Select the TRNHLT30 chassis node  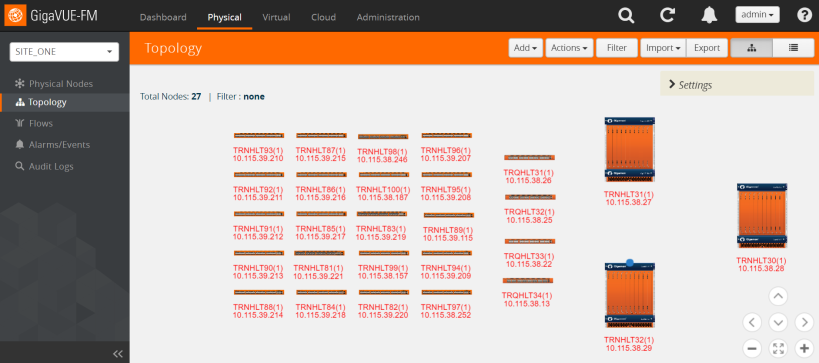click(762, 215)
